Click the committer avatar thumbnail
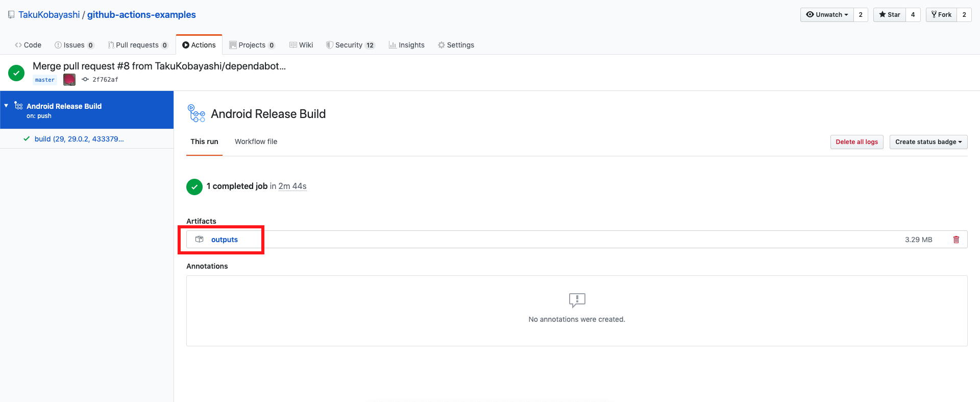 [69, 80]
